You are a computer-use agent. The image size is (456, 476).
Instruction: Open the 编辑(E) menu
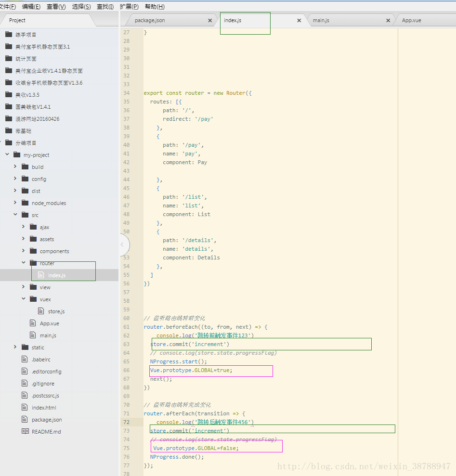tap(31, 6)
